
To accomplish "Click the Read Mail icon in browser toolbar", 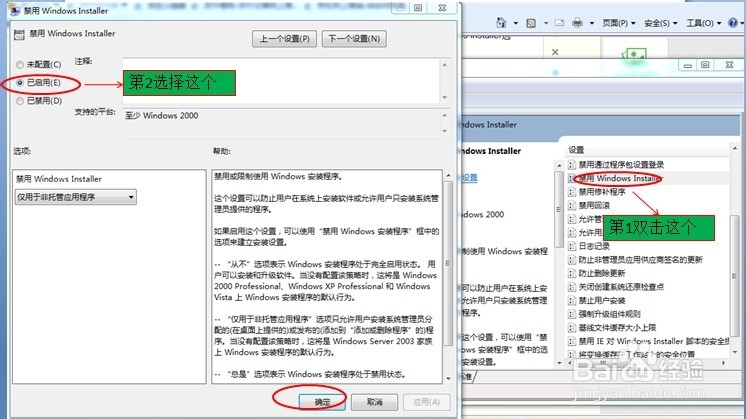I will coord(559,23).
